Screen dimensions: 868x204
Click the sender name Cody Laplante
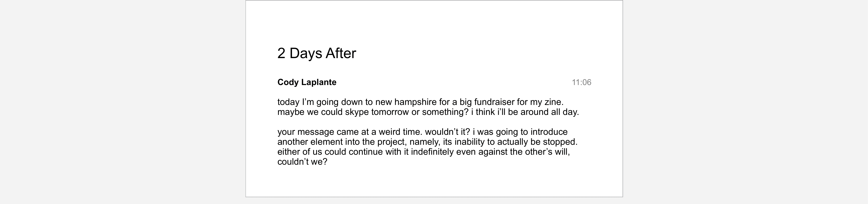coord(307,82)
